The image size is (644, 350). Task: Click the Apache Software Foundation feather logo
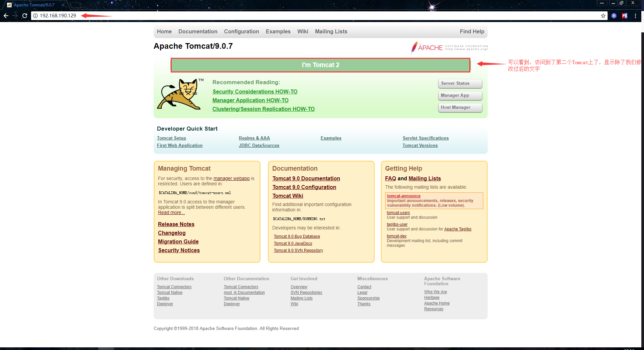pos(449,48)
